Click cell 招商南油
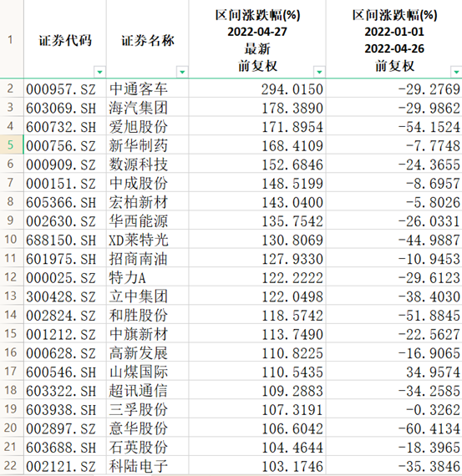Image resolution: width=462 pixels, height=476 pixels. pos(148,258)
